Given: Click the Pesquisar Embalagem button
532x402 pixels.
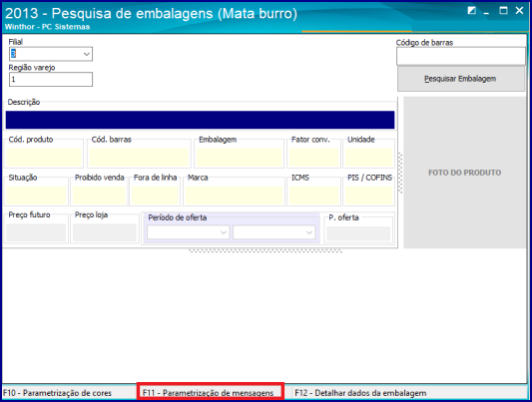Looking at the screenshot, I should click(461, 79).
